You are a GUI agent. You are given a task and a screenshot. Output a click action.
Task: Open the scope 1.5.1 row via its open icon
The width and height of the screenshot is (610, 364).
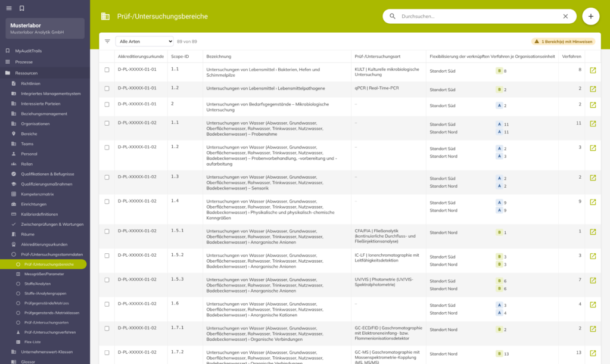pyautogui.click(x=593, y=232)
